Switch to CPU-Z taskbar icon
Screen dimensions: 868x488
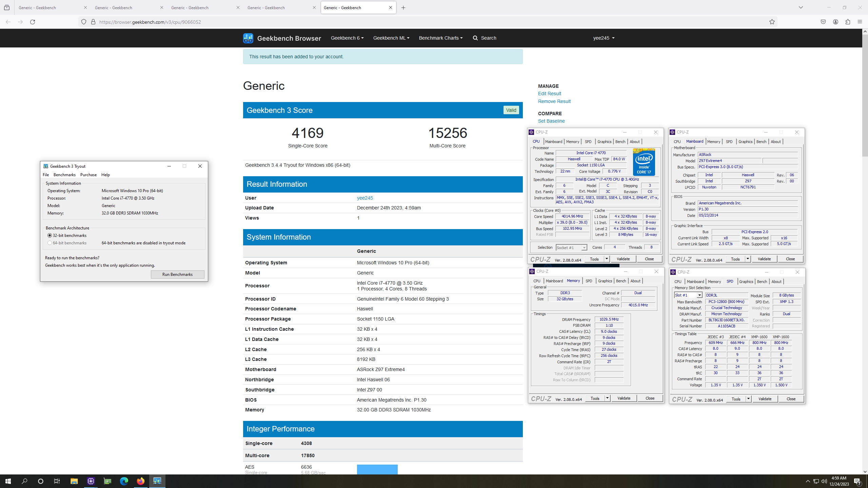pos(91,481)
